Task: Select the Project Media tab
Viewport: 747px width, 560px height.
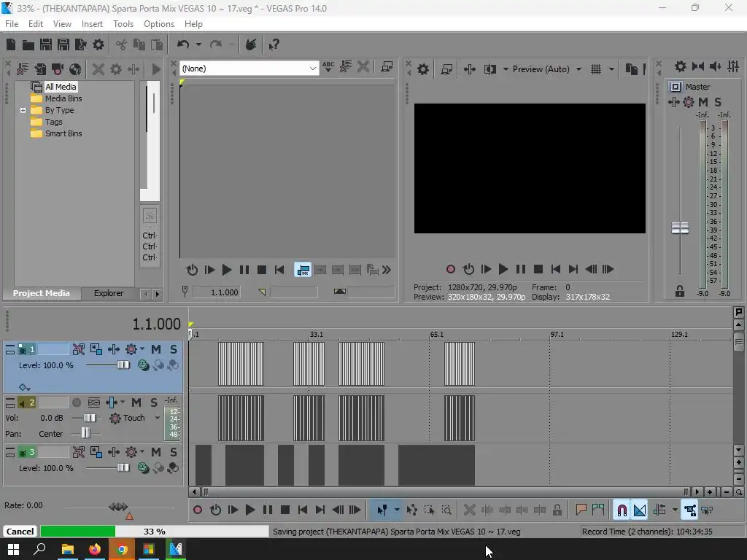Action: coord(42,293)
